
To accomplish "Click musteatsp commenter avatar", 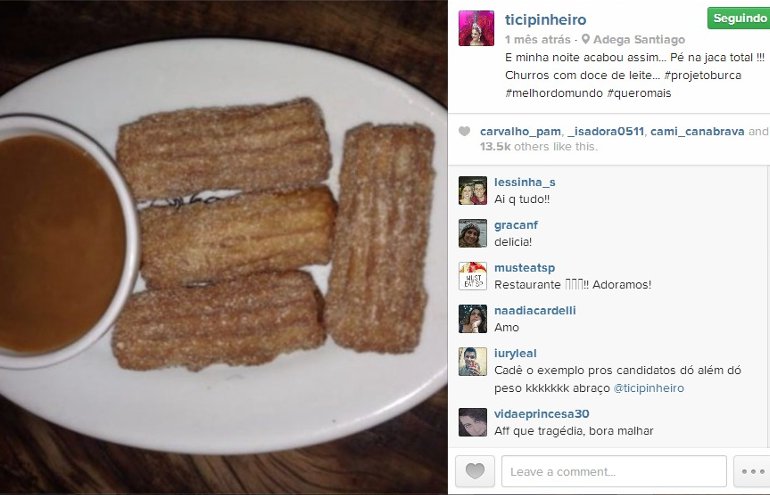I will [x=472, y=276].
